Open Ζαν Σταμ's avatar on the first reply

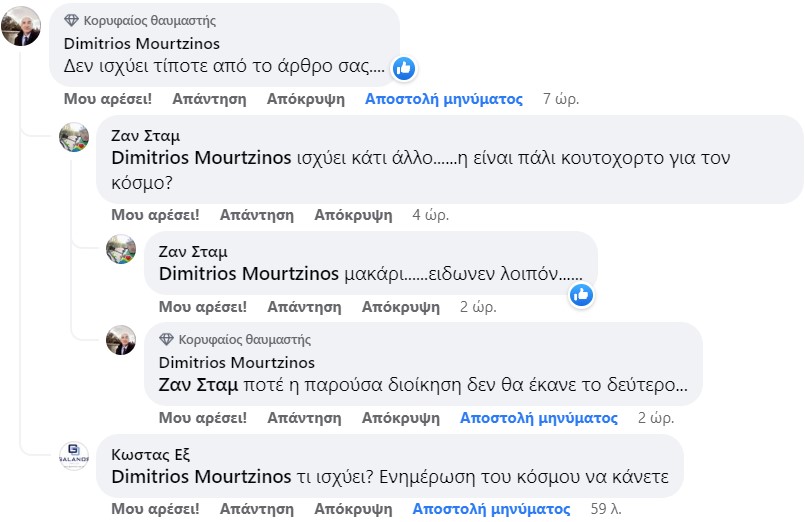click(74, 137)
